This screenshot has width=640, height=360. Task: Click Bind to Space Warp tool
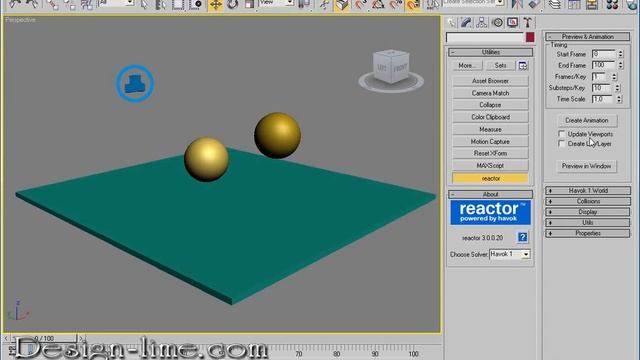87,5
